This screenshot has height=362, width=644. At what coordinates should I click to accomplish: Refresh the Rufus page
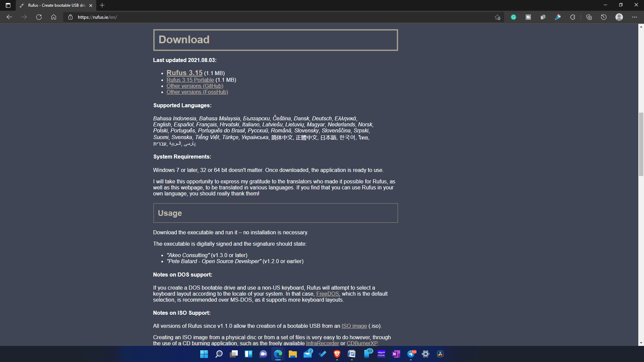pos(39,17)
